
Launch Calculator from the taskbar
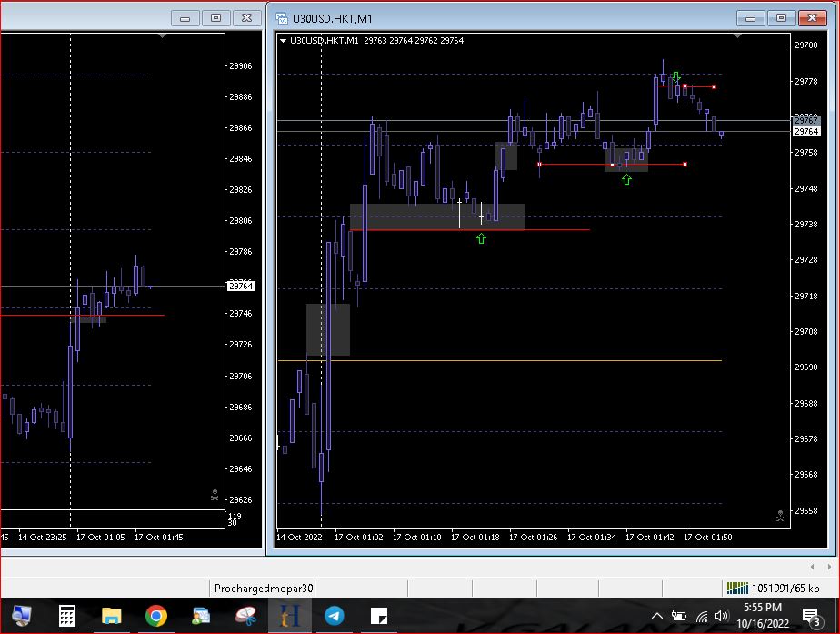click(x=66, y=617)
